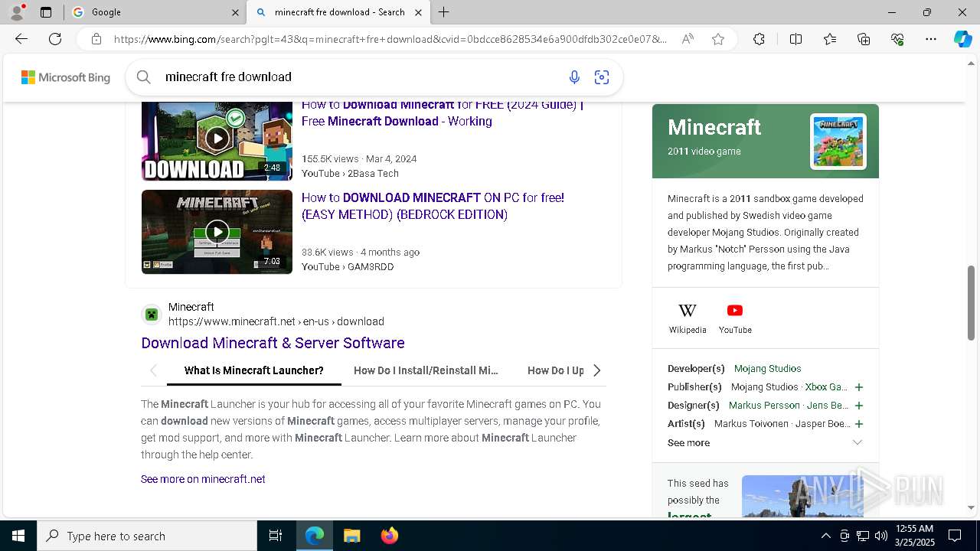This screenshot has width=980, height=551.
Task: View site information lock icon
Action: click(96, 39)
